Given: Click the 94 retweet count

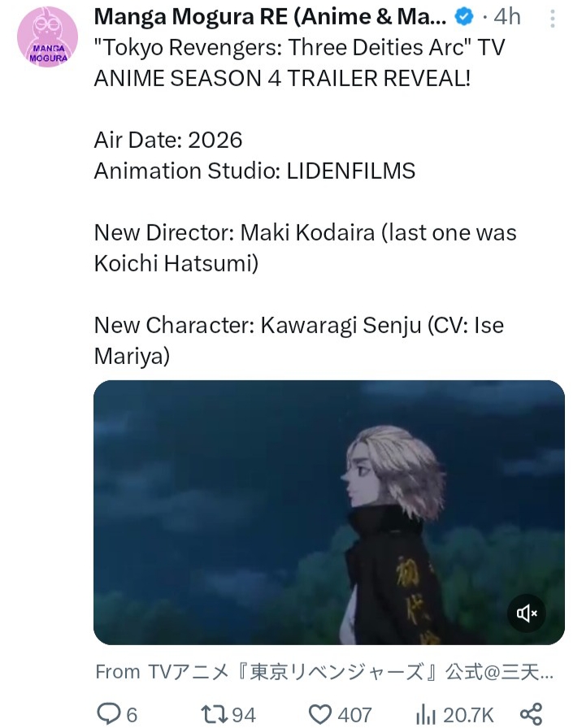Looking at the screenshot, I should tap(244, 715).
